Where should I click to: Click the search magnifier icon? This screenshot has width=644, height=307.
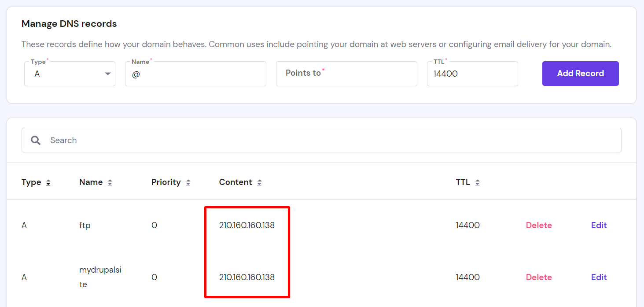[36, 140]
